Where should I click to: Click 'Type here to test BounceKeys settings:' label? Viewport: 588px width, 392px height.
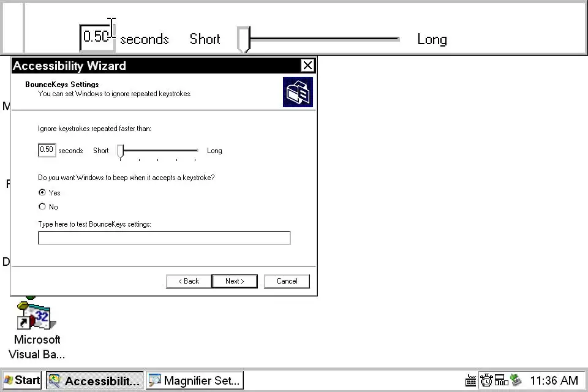pos(94,224)
